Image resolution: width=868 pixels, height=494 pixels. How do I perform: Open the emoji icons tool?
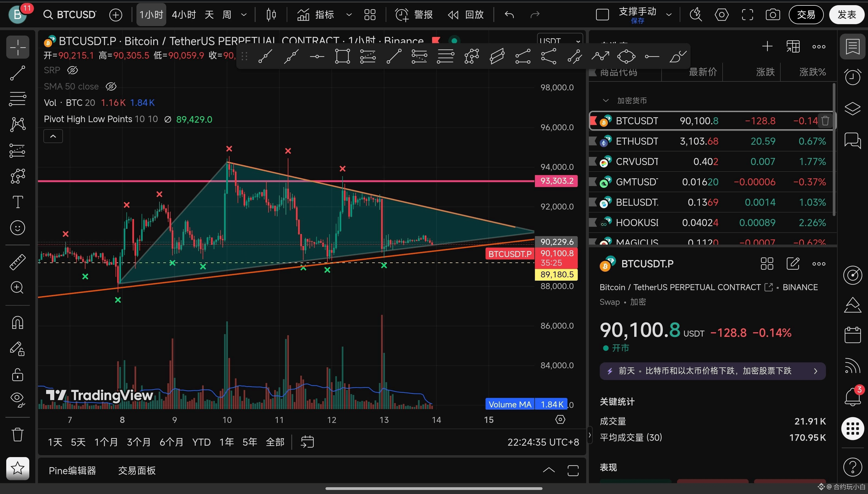click(x=18, y=228)
